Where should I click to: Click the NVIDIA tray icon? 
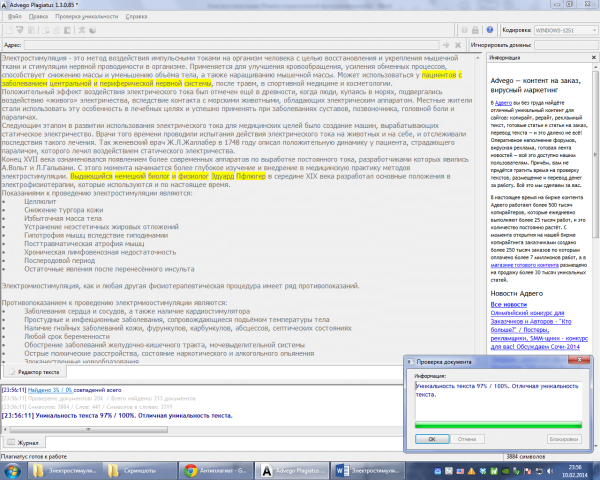tap(505, 471)
